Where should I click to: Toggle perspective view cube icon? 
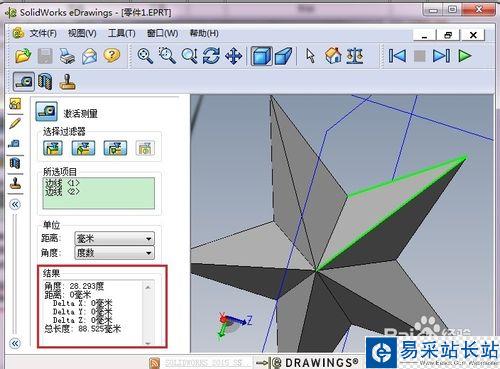(x=283, y=56)
